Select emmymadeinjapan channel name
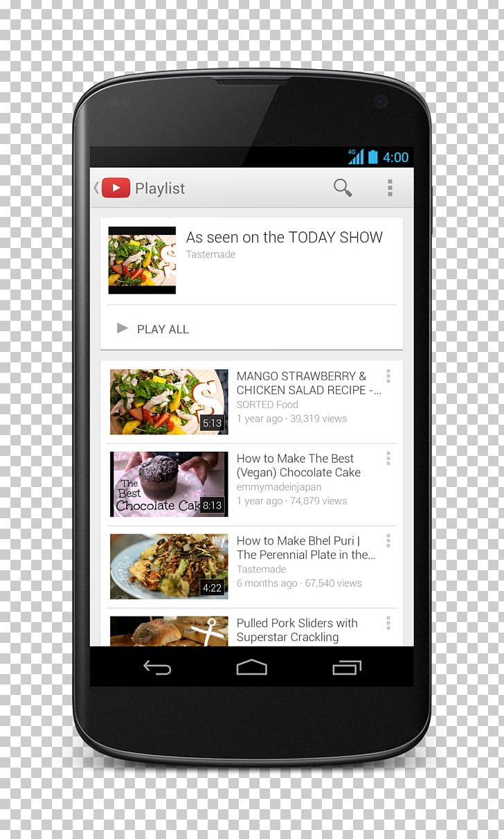Viewport: 504px width, 839px height. [x=279, y=487]
